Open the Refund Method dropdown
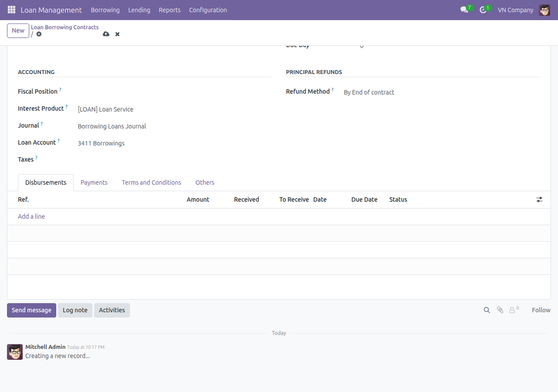The height and width of the screenshot is (392, 558). coord(441,93)
